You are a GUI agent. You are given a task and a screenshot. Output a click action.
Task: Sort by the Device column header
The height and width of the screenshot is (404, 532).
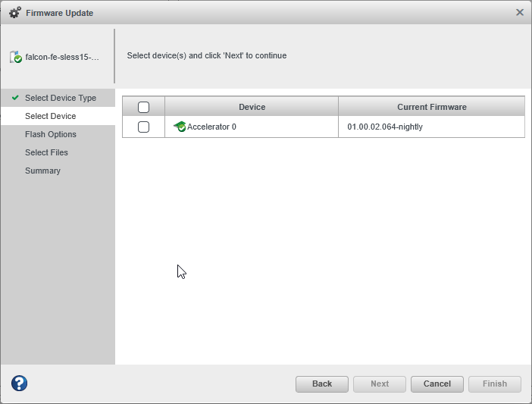[252, 107]
